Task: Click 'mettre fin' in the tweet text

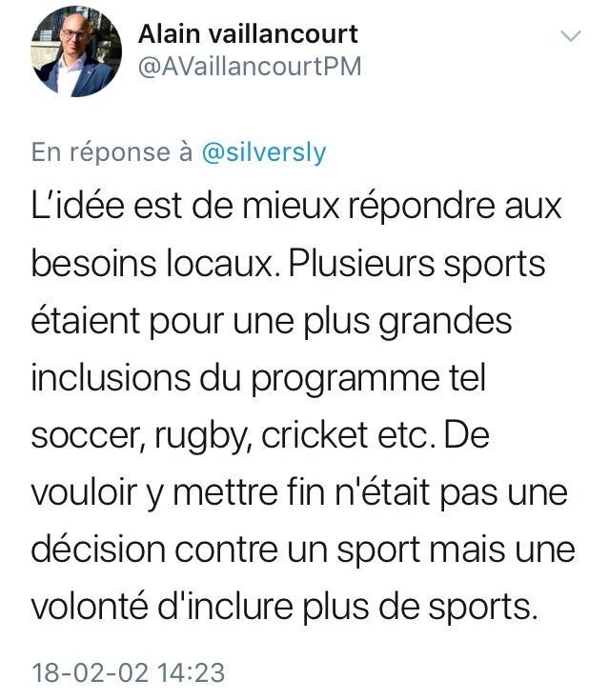Action: coord(249,491)
